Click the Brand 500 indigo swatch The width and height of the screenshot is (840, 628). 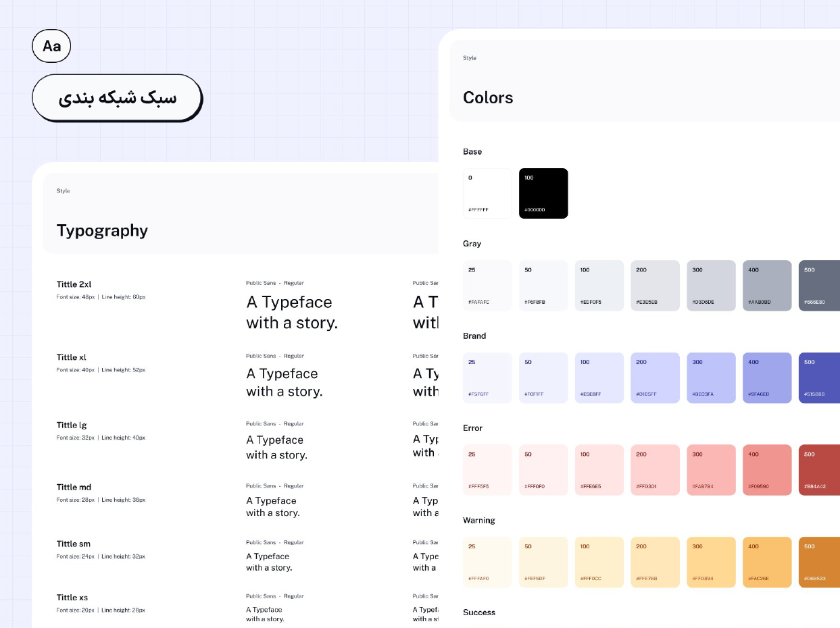pyautogui.click(x=819, y=378)
